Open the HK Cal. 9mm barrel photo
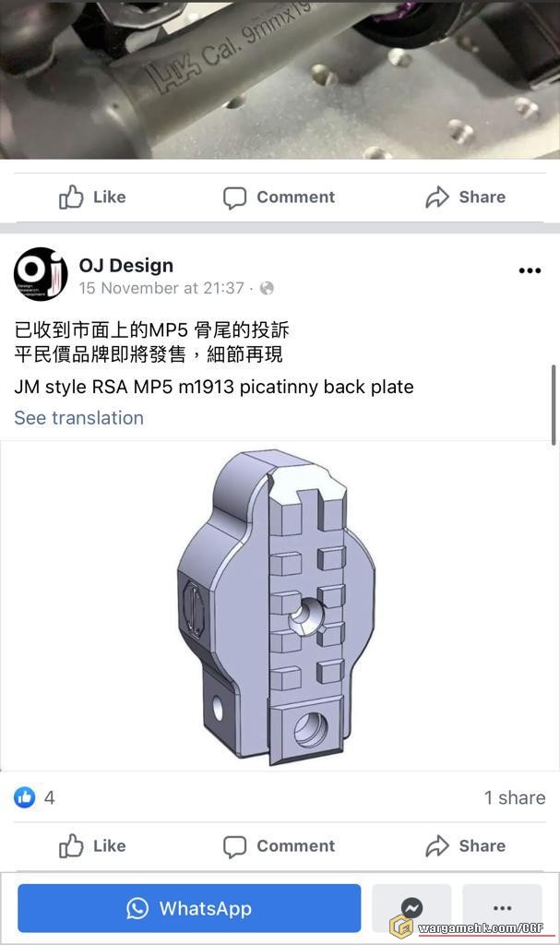Screen dimensions: 560x945 tap(280, 79)
